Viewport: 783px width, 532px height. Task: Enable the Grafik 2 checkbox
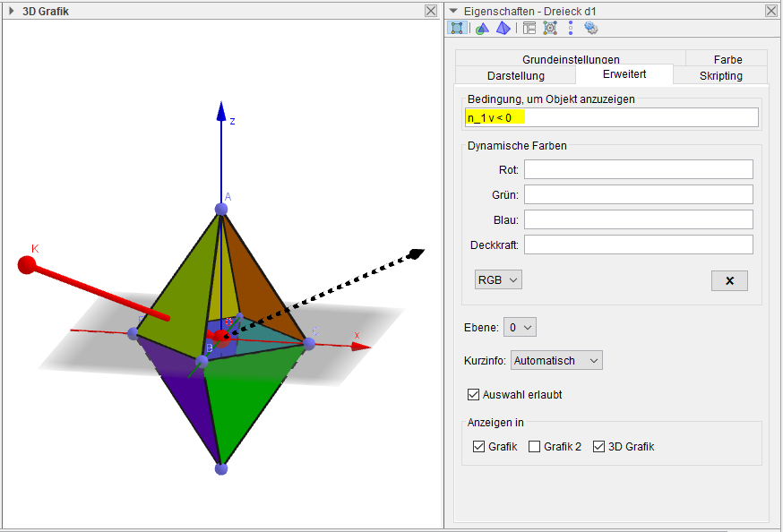point(534,446)
